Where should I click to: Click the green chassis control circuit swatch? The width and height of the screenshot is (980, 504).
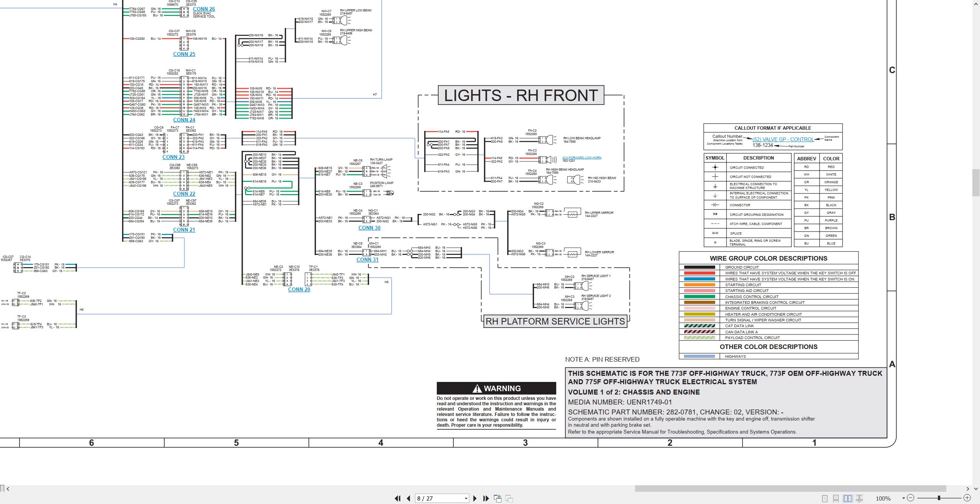pos(699,297)
